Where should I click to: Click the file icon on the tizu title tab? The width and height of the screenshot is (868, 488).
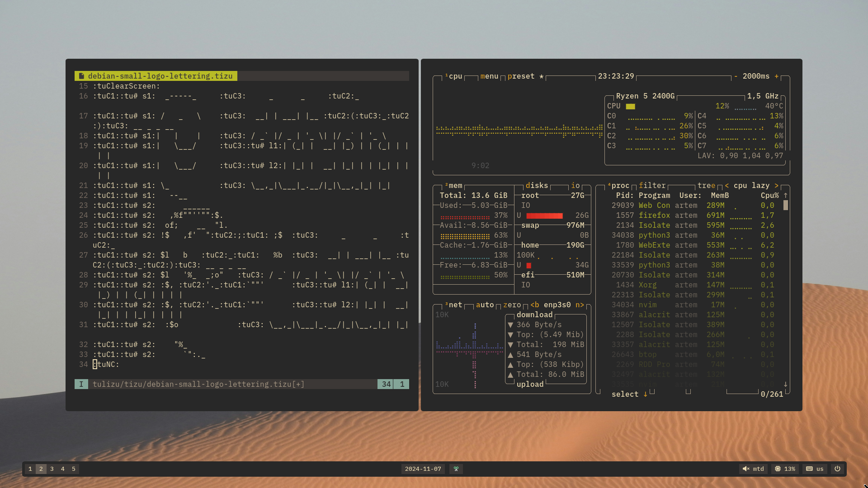tap(81, 76)
